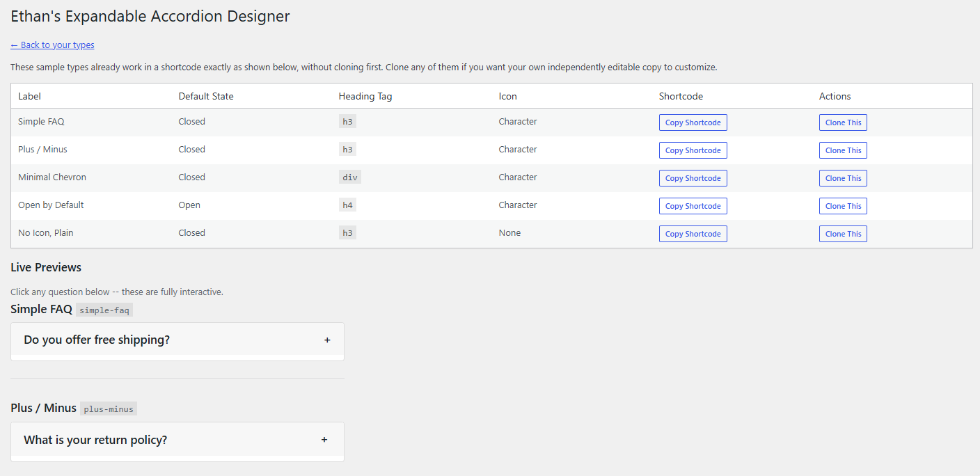Copy Shortcode for the Open by Default row
980x476 pixels.
click(693, 206)
